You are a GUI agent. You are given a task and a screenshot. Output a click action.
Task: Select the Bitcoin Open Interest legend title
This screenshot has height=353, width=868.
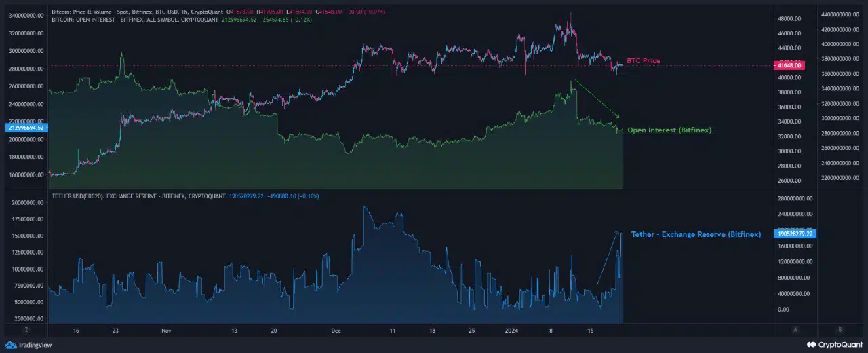(x=135, y=20)
